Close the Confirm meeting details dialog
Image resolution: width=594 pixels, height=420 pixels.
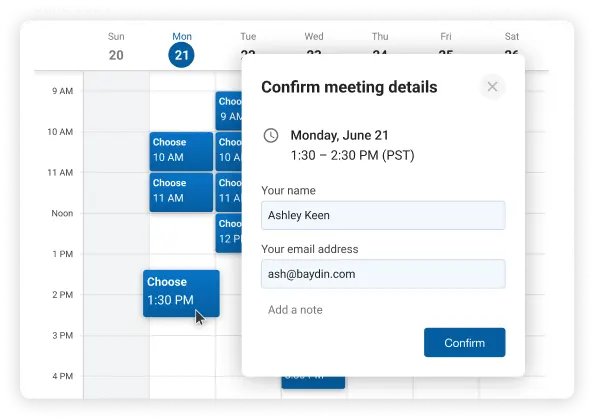coord(492,87)
